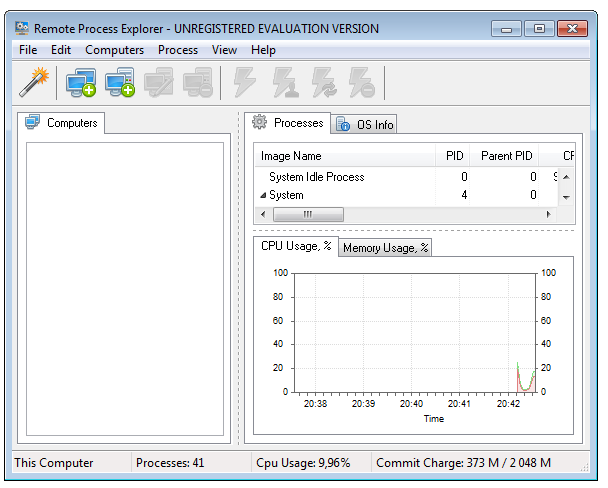This screenshot has height=488, width=608.
Task: Select the System process row
Action: pos(406,195)
